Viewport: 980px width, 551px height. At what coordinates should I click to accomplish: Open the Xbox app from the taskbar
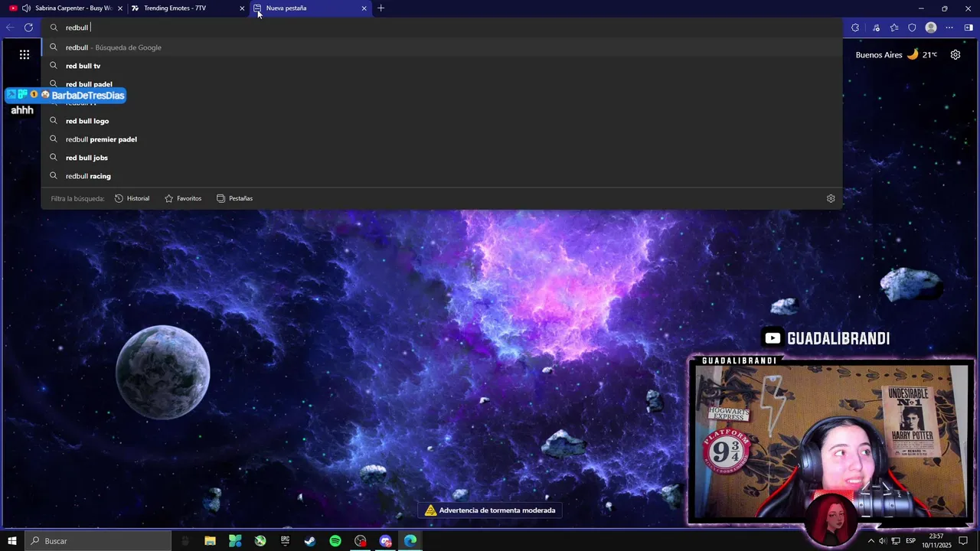[260, 541]
